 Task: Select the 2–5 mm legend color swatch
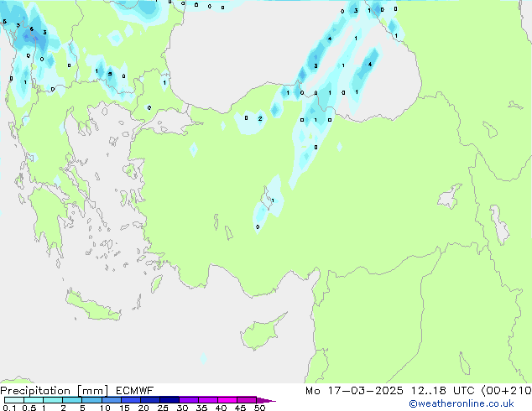(x=72, y=400)
